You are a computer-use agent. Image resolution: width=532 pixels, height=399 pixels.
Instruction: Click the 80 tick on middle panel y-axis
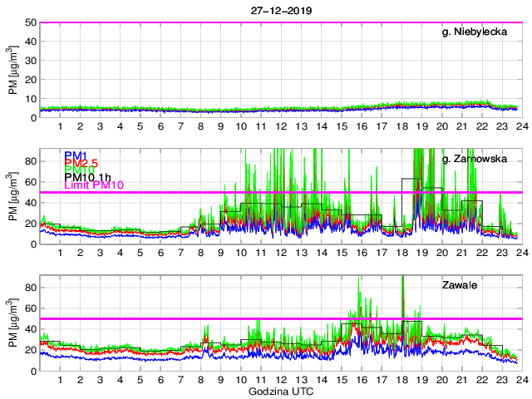pos(29,161)
